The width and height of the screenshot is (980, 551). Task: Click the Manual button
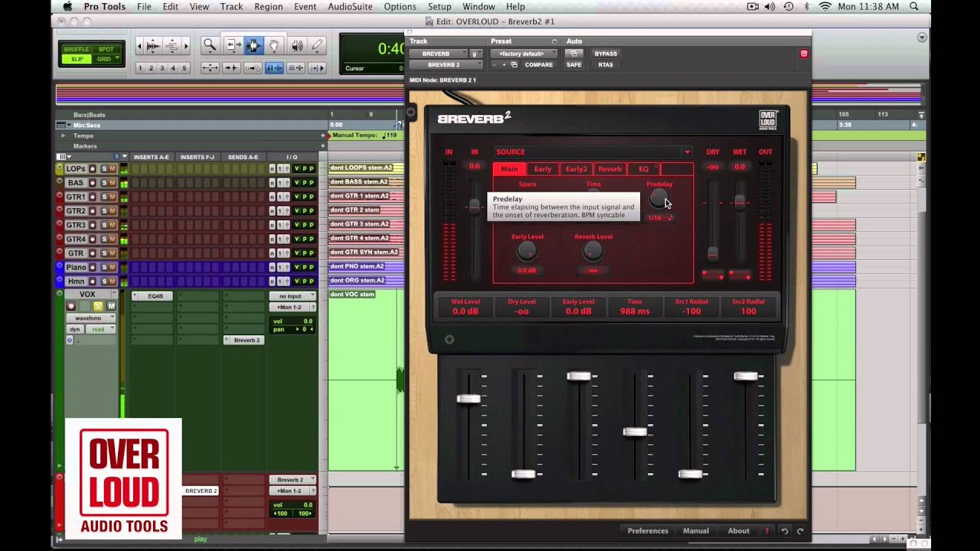(x=696, y=531)
